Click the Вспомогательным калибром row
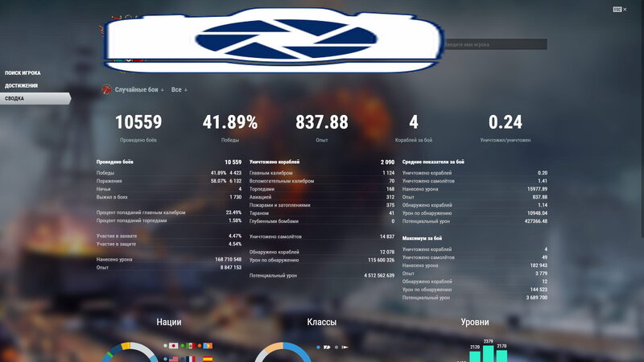Image resolution: width=644 pixels, height=362 pixels. click(321, 181)
